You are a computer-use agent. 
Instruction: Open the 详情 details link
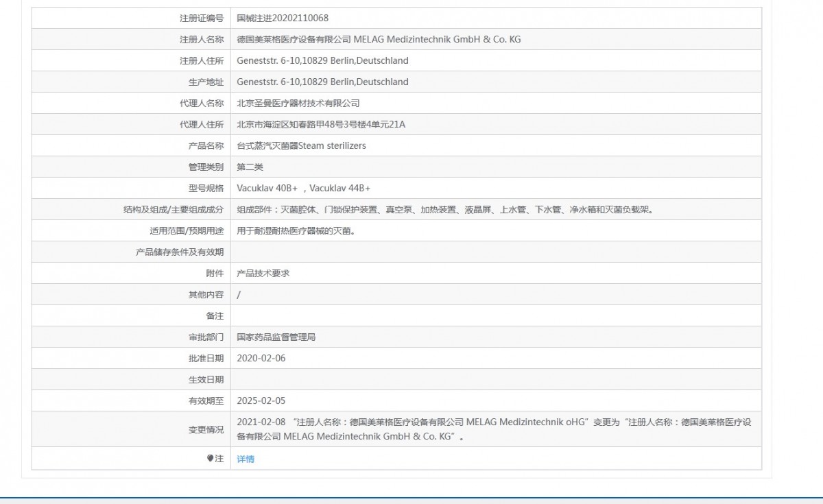point(246,459)
